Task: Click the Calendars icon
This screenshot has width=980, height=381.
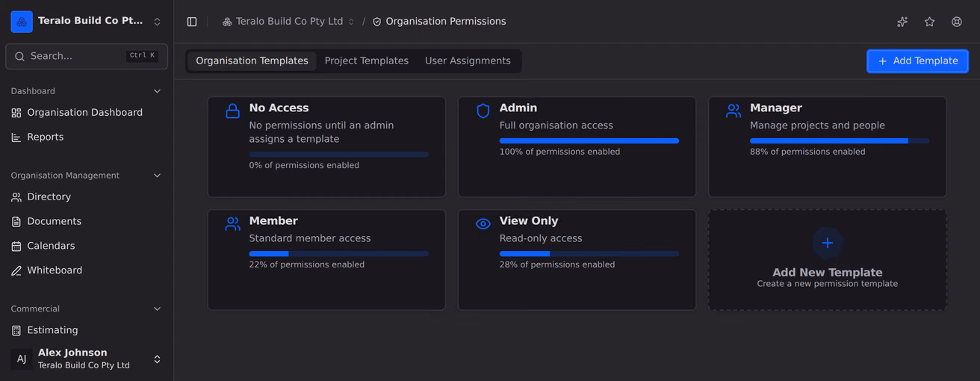Action: (16, 246)
